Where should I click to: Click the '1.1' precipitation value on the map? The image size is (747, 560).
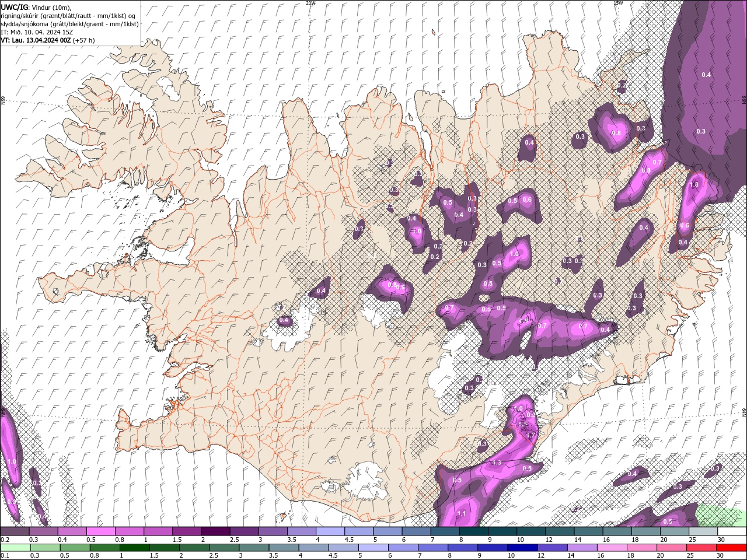coord(461,513)
